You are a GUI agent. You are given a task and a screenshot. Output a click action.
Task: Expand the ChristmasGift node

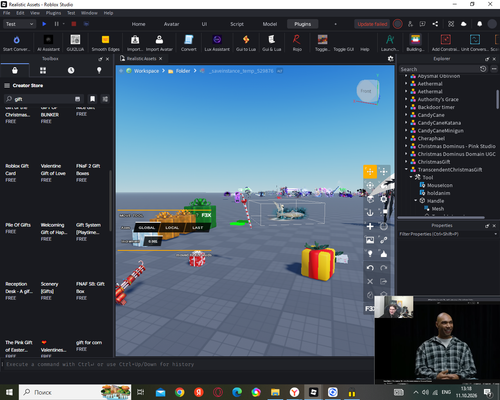(406, 162)
